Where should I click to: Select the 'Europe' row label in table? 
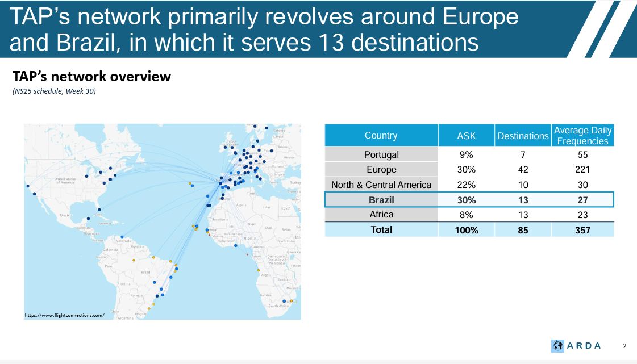(381, 169)
